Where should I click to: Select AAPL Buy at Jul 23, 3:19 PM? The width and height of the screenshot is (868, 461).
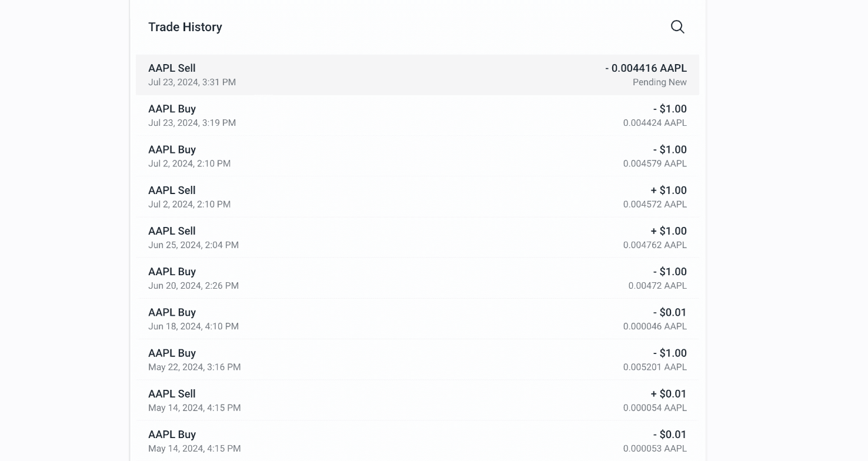click(x=418, y=115)
